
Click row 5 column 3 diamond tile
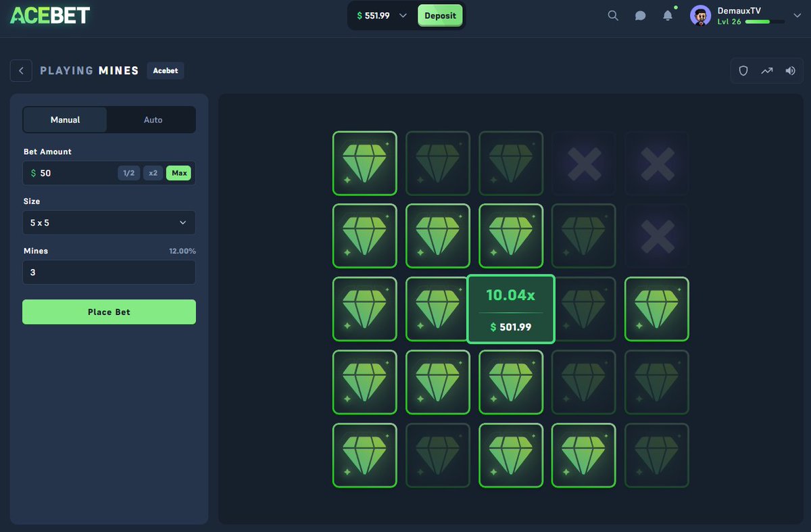511,455
